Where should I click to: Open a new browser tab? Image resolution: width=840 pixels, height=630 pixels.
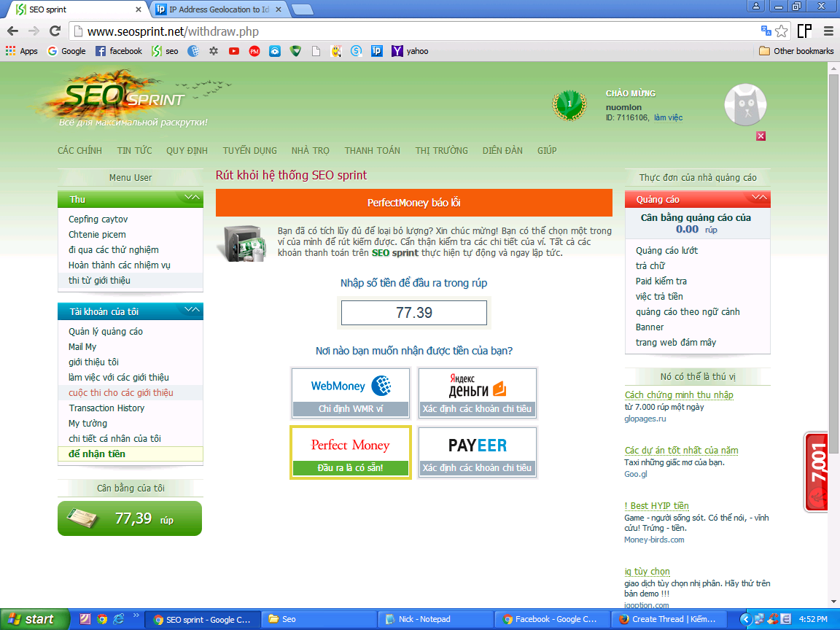coord(303,9)
